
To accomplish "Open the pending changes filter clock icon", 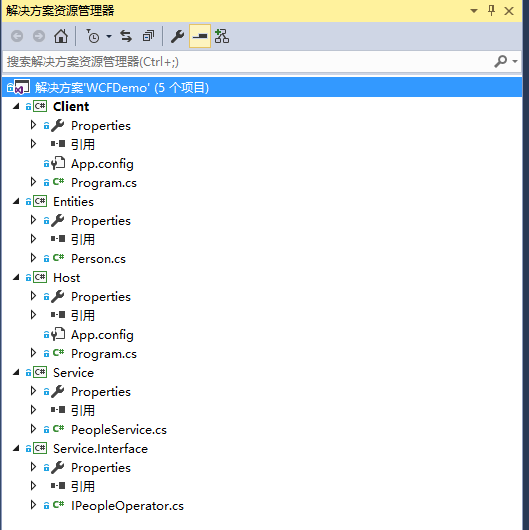I will click(93, 36).
